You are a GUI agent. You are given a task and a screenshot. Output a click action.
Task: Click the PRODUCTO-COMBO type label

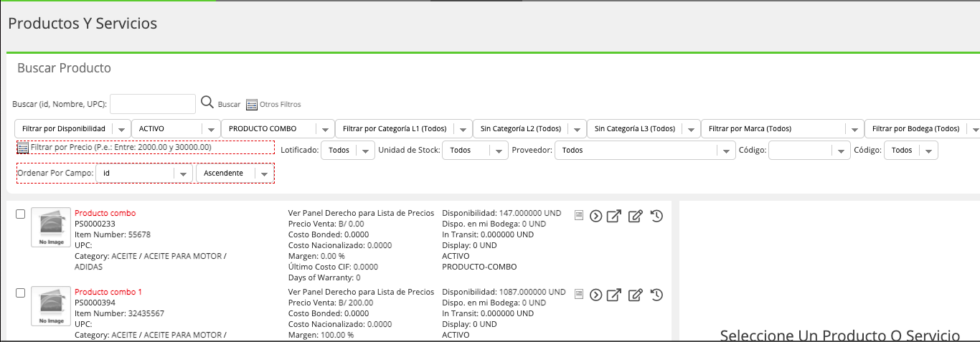pyautogui.click(x=479, y=267)
